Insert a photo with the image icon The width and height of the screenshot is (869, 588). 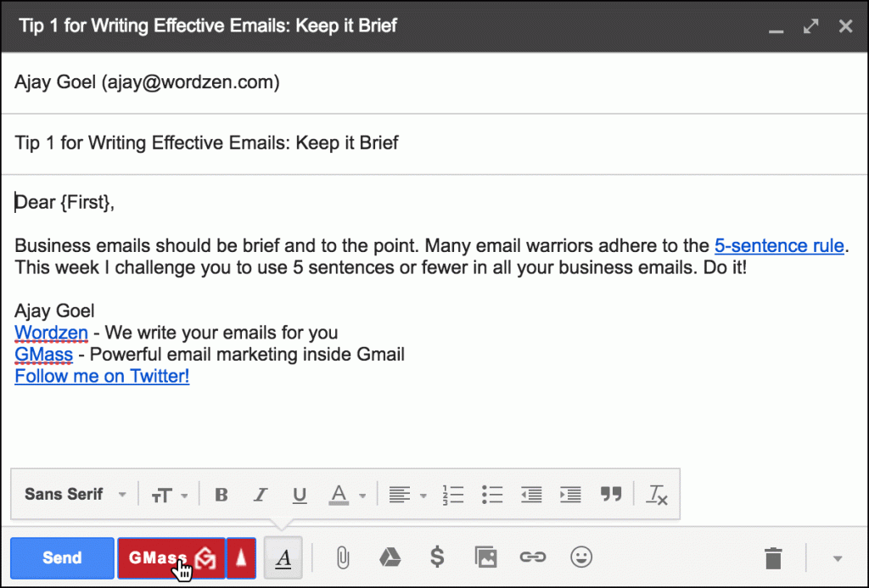point(485,557)
